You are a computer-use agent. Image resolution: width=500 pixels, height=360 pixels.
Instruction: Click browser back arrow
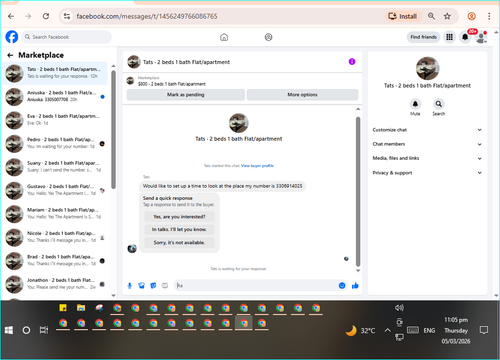11,16
